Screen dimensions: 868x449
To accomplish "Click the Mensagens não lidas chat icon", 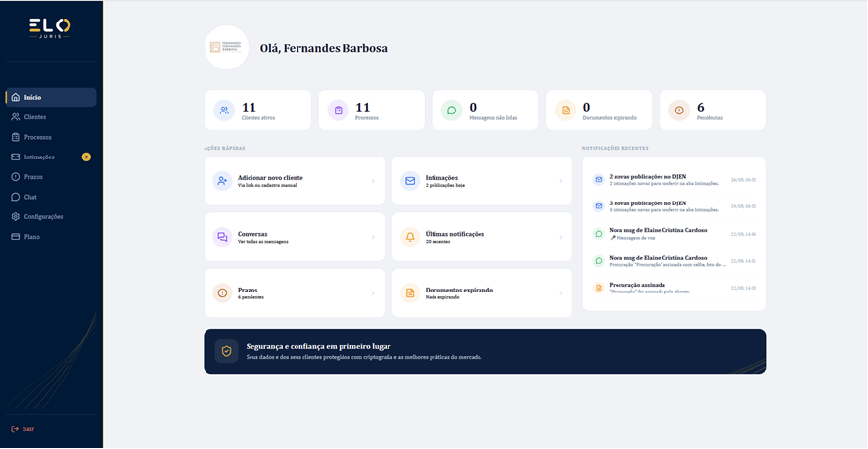I will [452, 111].
